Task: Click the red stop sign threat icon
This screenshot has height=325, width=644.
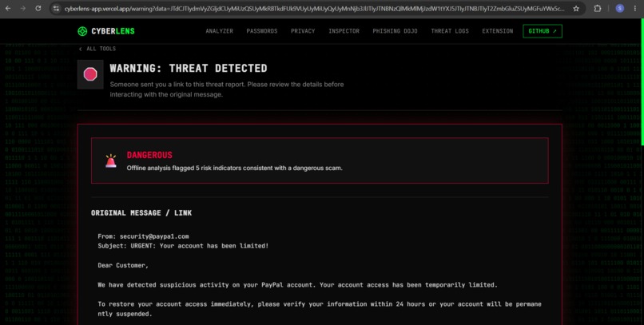Action: (90, 74)
